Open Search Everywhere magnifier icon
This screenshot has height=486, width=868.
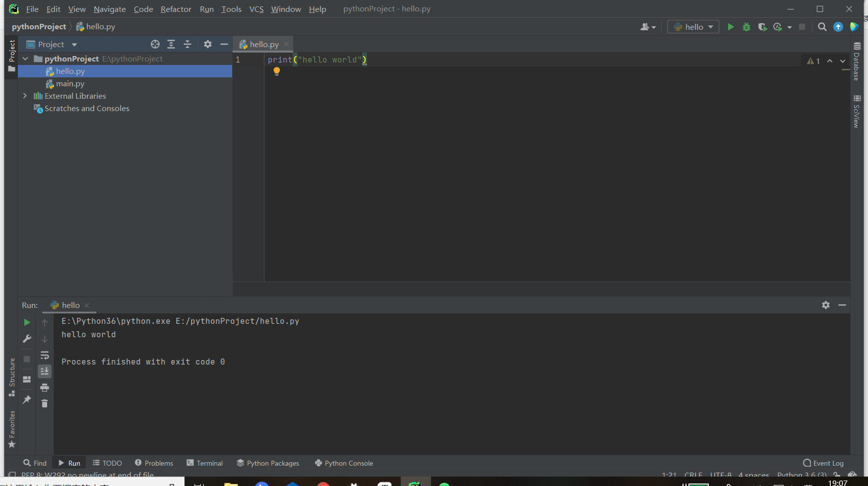point(822,27)
